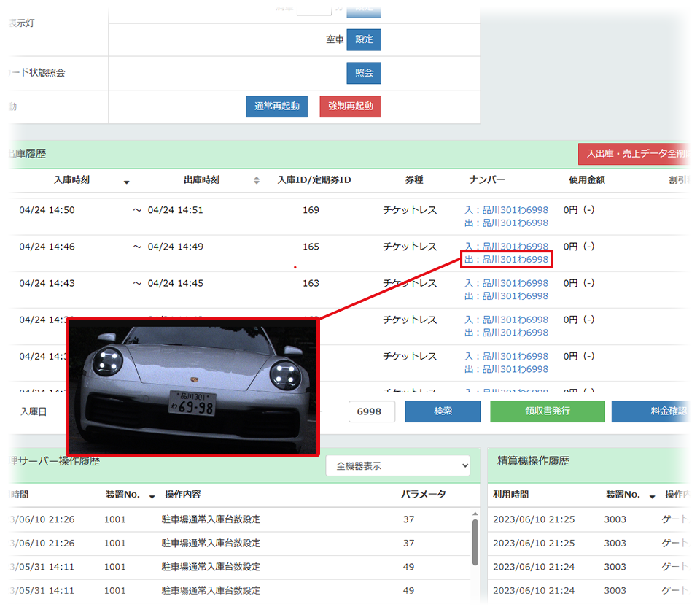This screenshot has height=615, width=700.
Task: Select the first parameter value 49
Action: point(408,567)
